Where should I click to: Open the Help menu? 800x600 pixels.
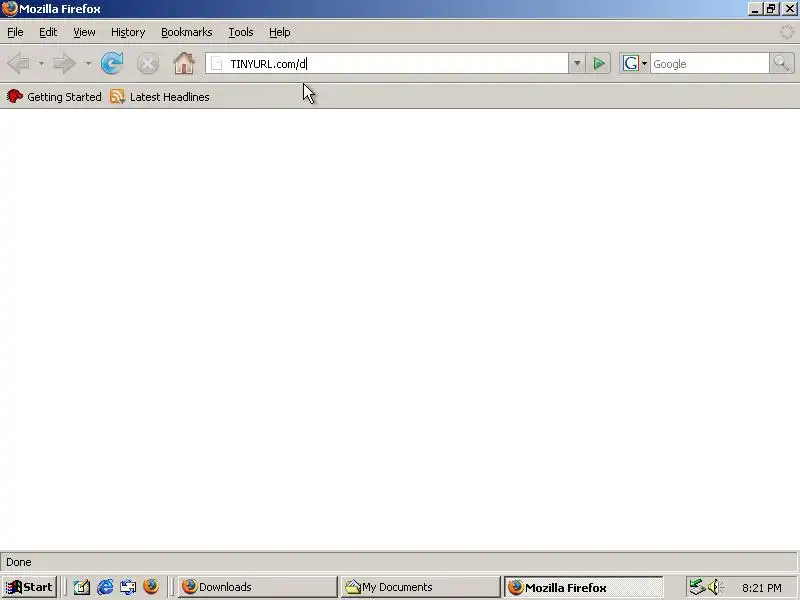[280, 32]
